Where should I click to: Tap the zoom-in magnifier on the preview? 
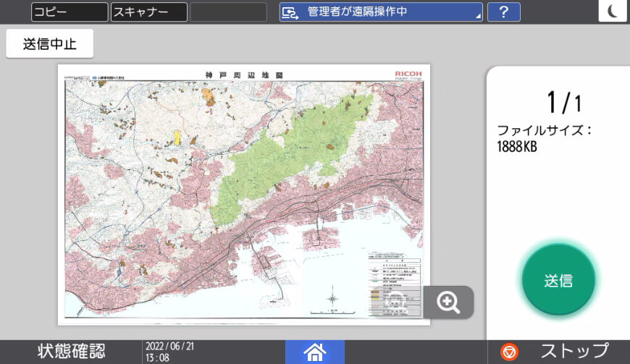(x=448, y=302)
